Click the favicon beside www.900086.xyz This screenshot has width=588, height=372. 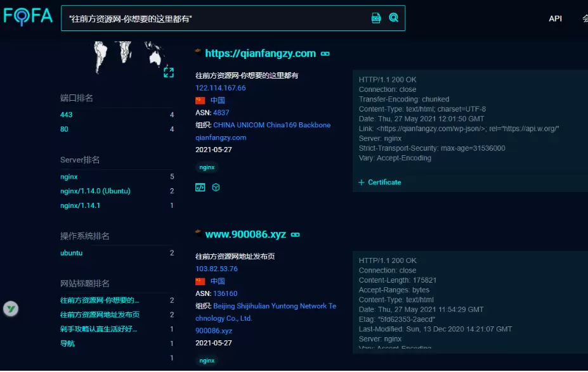point(199,233)
